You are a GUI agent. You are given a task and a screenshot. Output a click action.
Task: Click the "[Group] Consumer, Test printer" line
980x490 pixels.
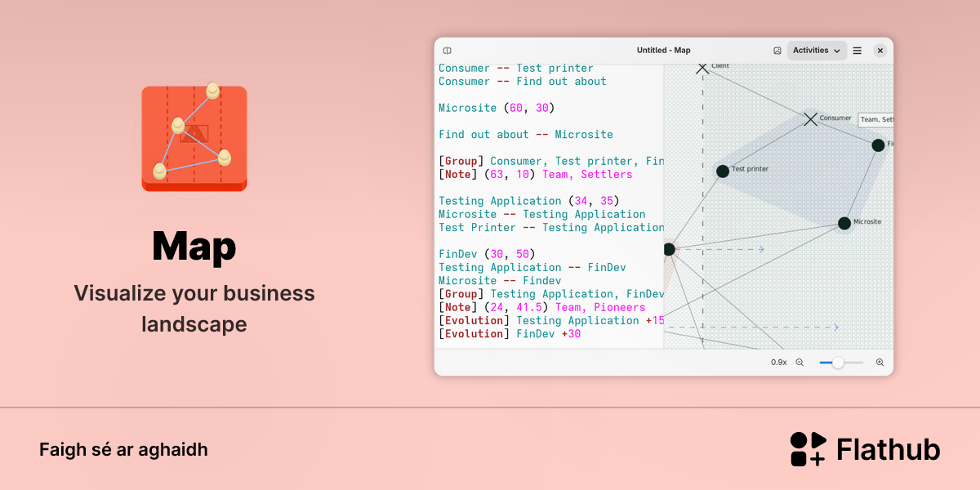click(x=551, y=162)
